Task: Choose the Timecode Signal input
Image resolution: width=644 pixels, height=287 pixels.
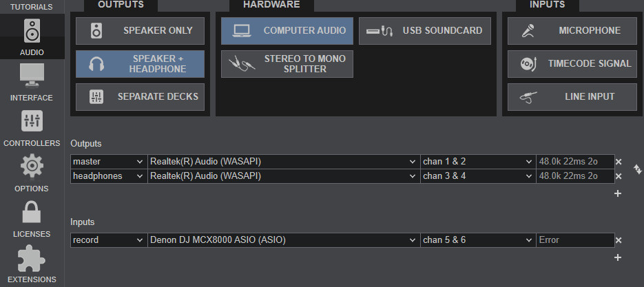Action: (572, 64)
